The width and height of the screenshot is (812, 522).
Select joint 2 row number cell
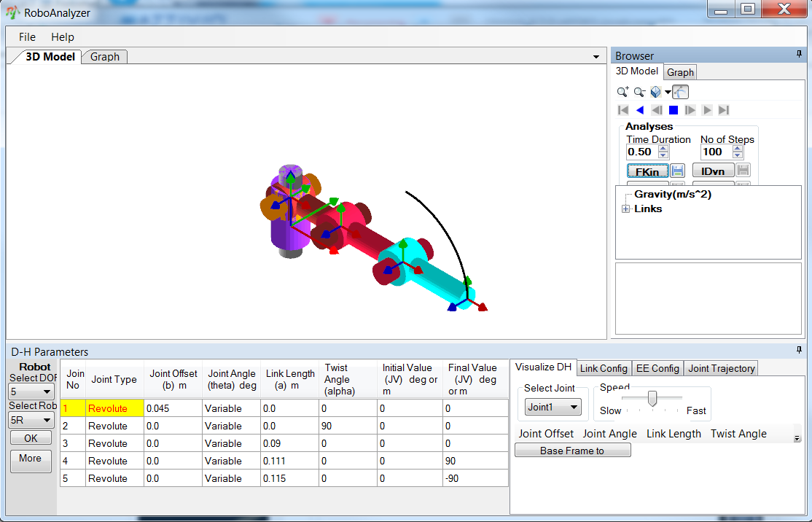coord(73,426)
